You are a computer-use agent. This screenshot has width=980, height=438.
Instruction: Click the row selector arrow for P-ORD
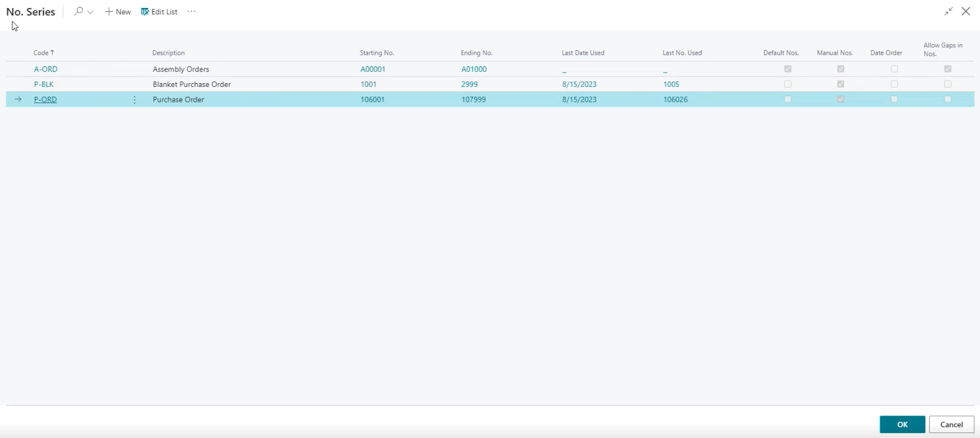coord(18,99)
